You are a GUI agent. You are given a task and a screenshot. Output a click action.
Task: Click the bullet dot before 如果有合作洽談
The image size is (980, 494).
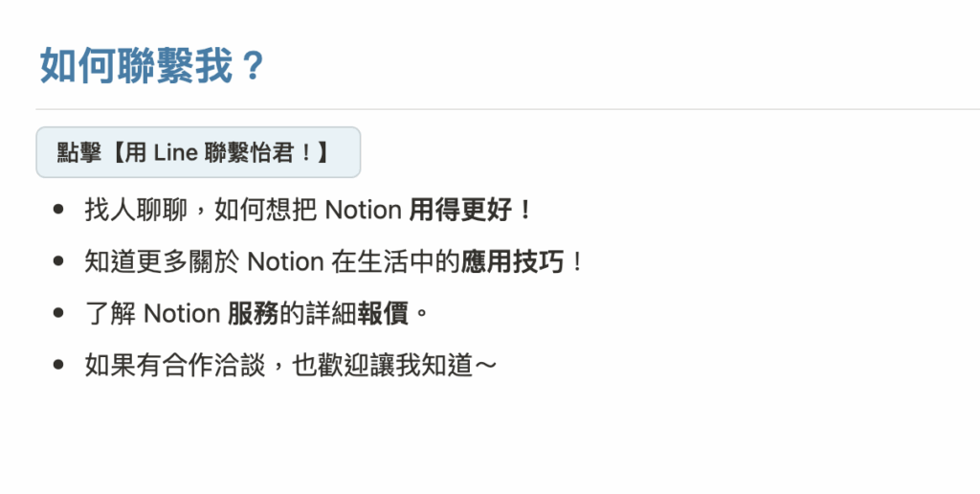pyautogui.click(x=60, y=365)
